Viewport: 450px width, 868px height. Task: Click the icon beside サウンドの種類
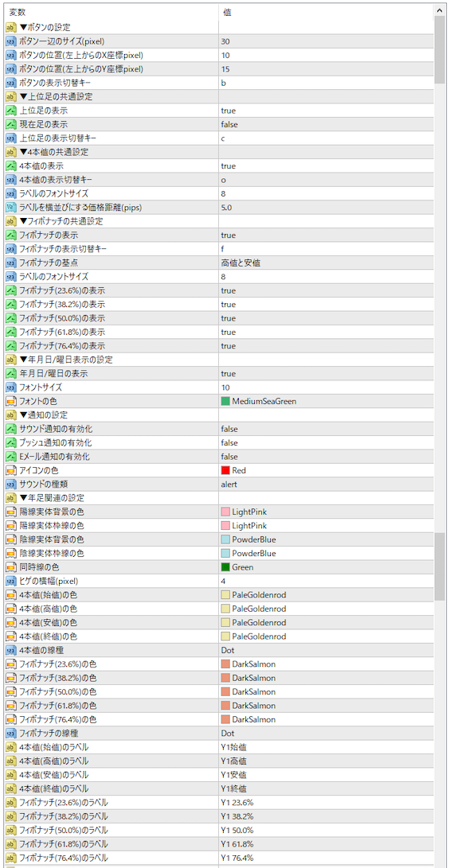coord(11,485)
